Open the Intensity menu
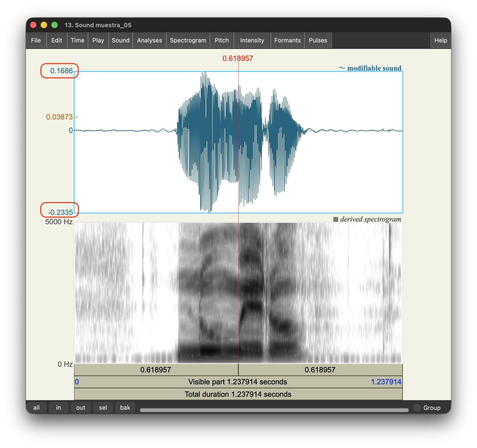Screen dimensions: 477x448 [252, 40]
